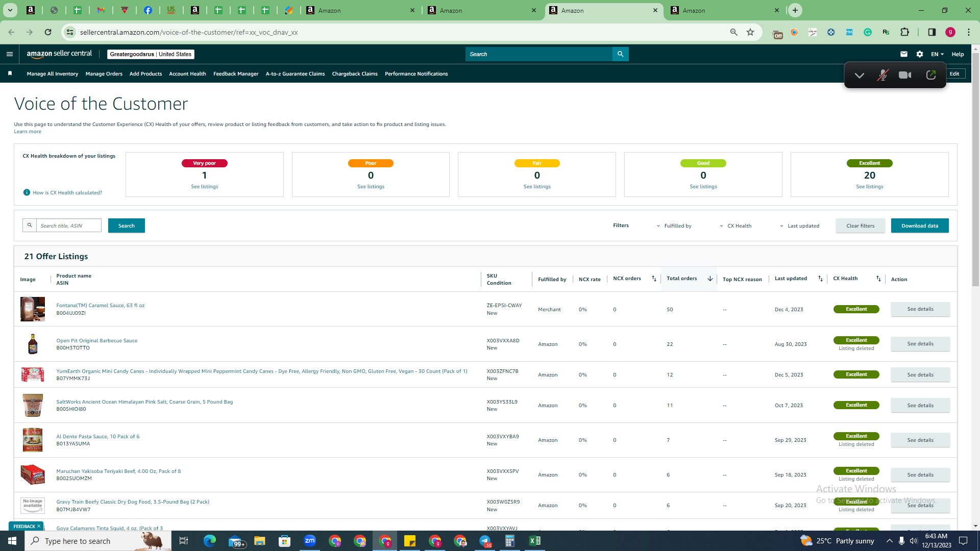Click the Search title, ASIN input field
Screen dimensions: 980x551
pyautogui.click(x=69, y=226)
